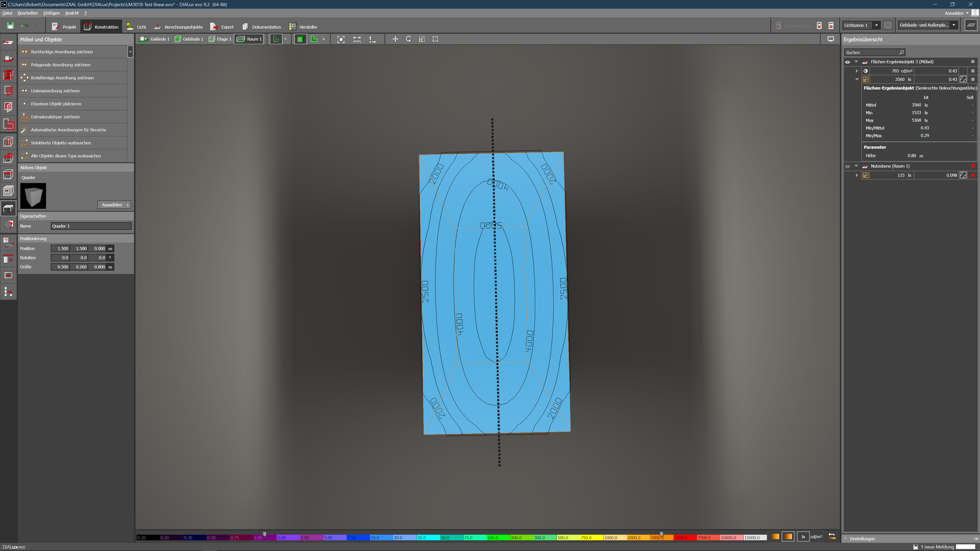Expand the 793 cd/m² result row
The width and height of the screenshot is (980, 551).
(857, 71)
